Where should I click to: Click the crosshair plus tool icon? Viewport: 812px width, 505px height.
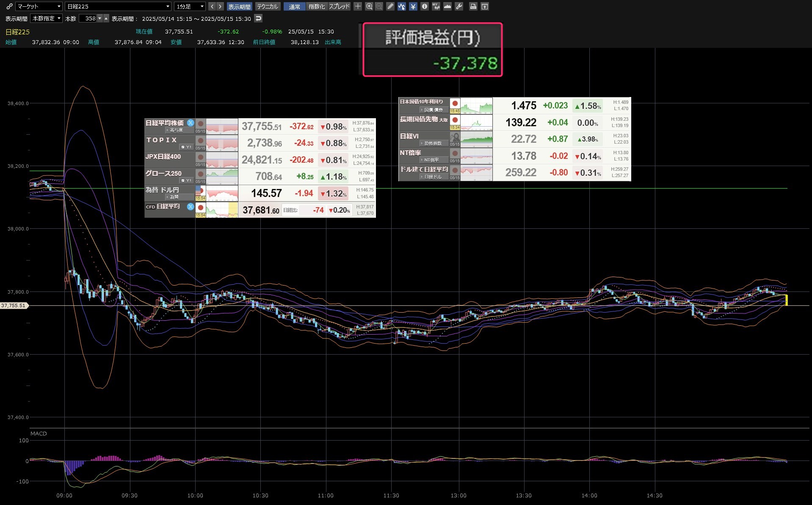[x=358, y=6]
